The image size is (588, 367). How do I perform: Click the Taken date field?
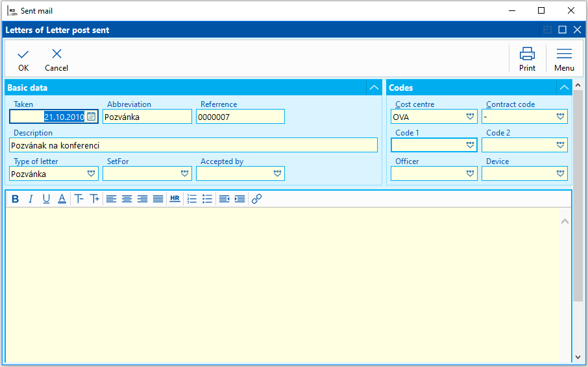point(54,117)
